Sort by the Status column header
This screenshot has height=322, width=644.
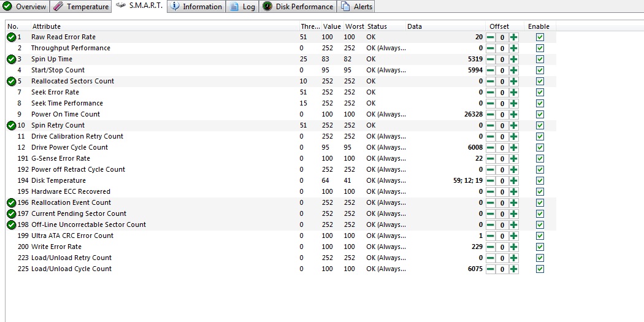coord(385,26)
